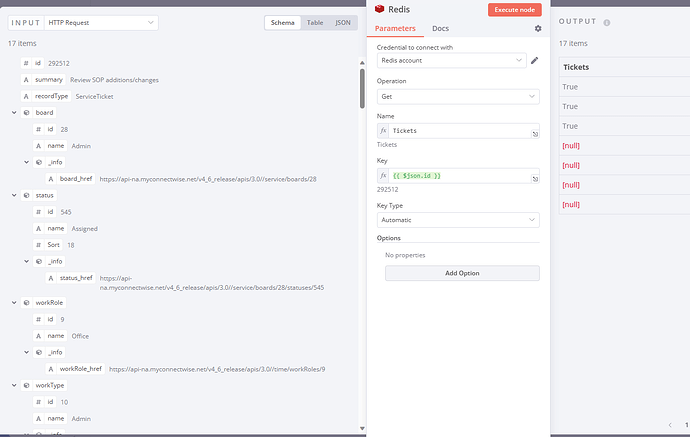Click the string type icon beside name Assigned

[x=39, y=228]
